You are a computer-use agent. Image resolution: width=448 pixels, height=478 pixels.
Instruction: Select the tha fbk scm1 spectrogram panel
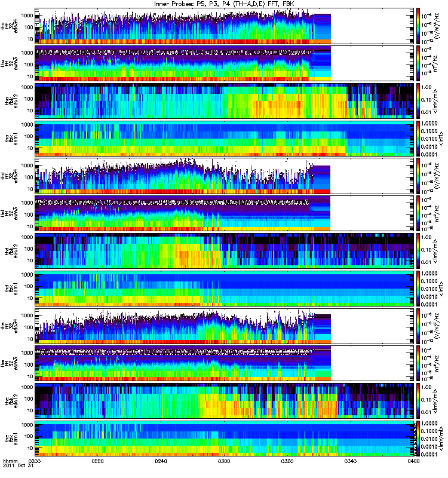pos(224,138)
